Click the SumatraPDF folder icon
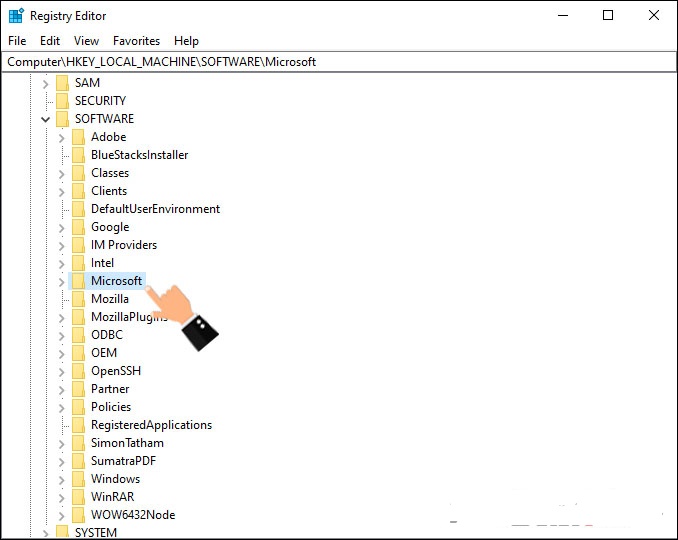This screenshot has width=678, height=540. point(78,461)
